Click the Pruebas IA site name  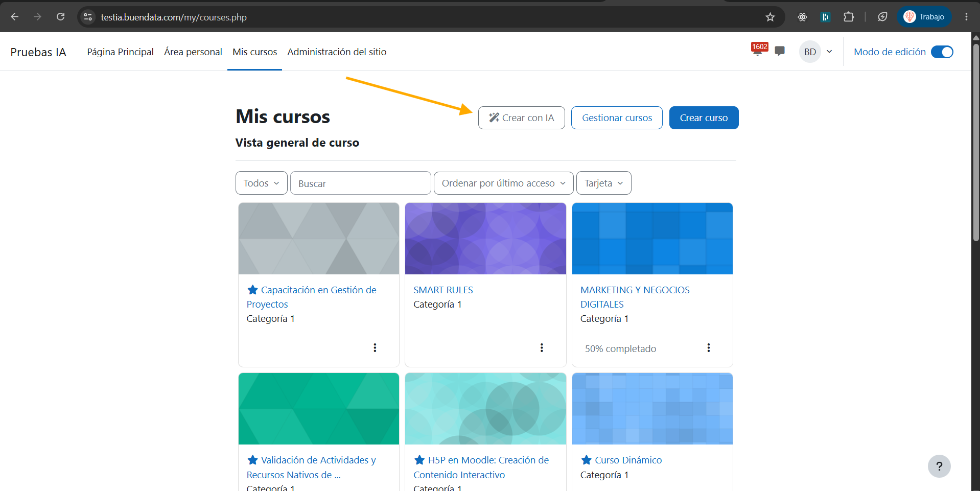pos(38,52)
